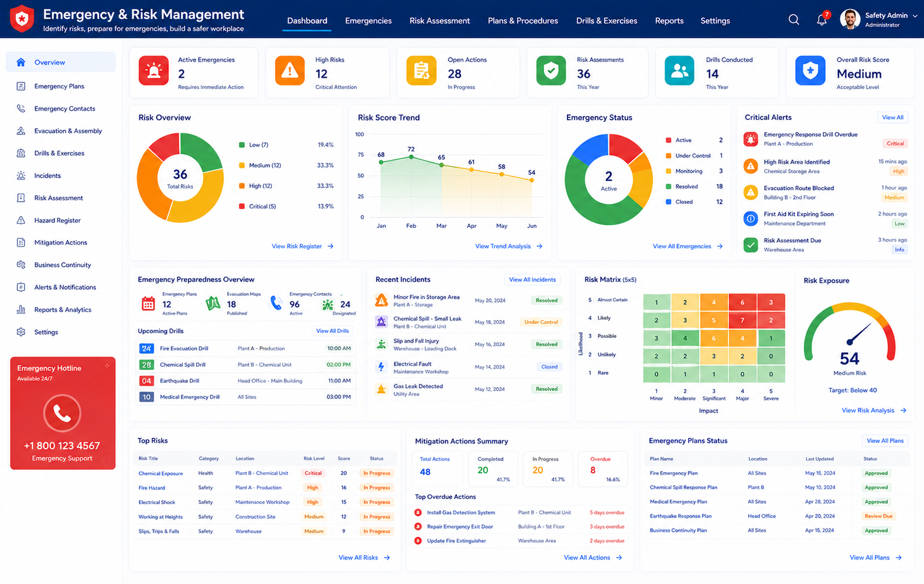Click the Electrical Fault lightning icon
The width and height of the screenshot is (924, 584).
(x=381, y=367)
